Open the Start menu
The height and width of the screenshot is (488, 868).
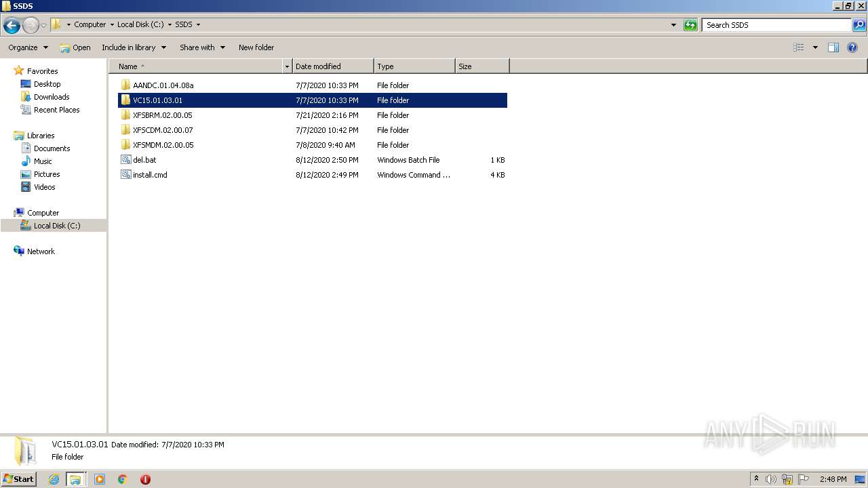(19, 479)
